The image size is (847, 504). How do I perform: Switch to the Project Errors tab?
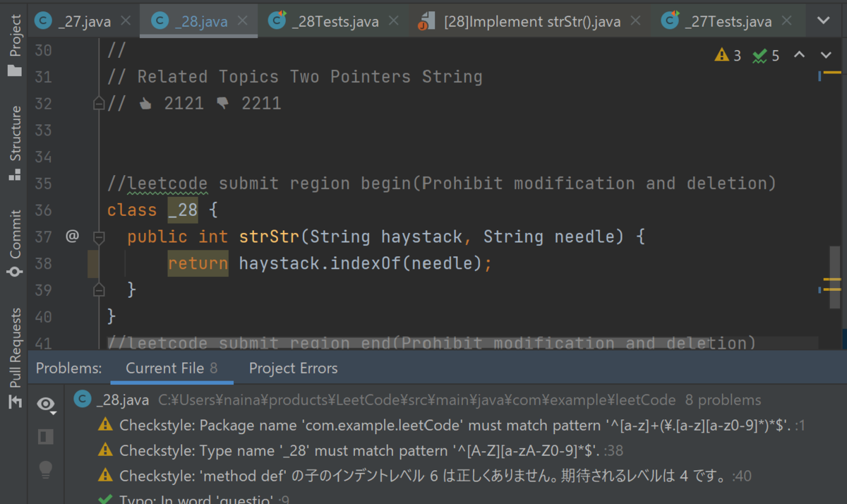293,368
